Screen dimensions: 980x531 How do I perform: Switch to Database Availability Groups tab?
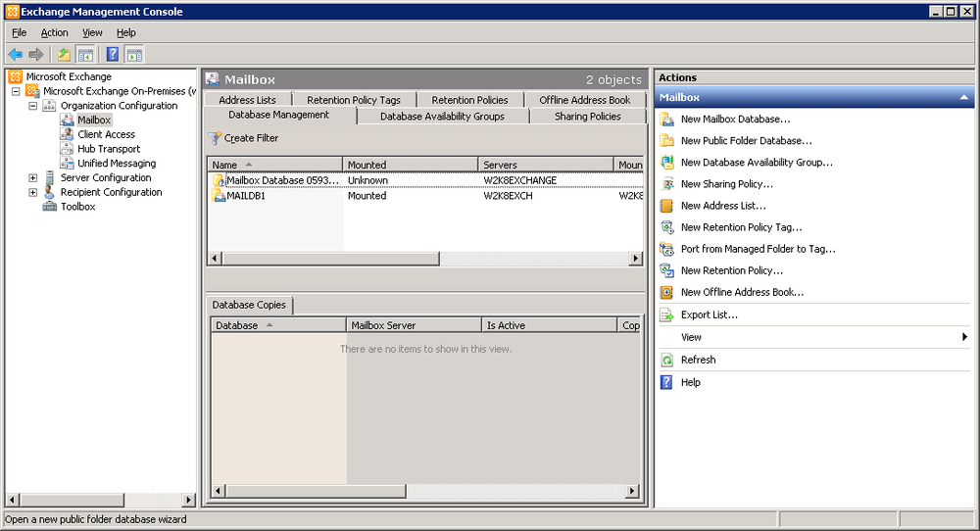(x=443, y=117)
